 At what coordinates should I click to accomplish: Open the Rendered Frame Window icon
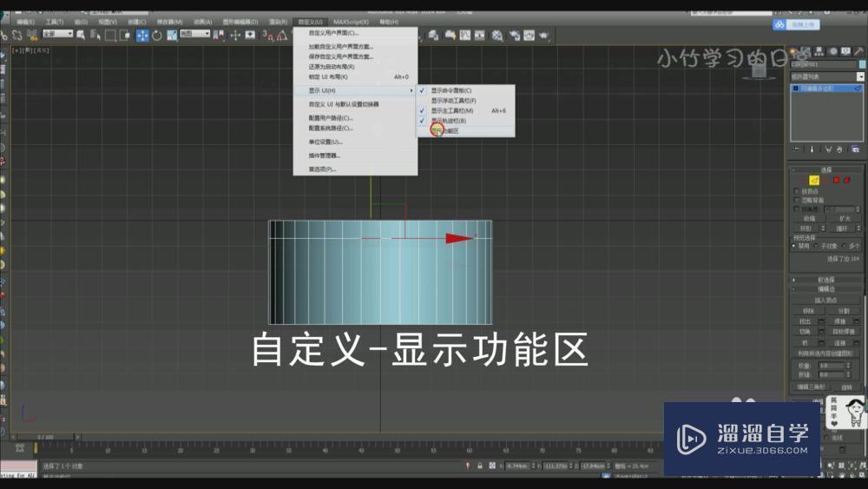(x=529, y=36)
